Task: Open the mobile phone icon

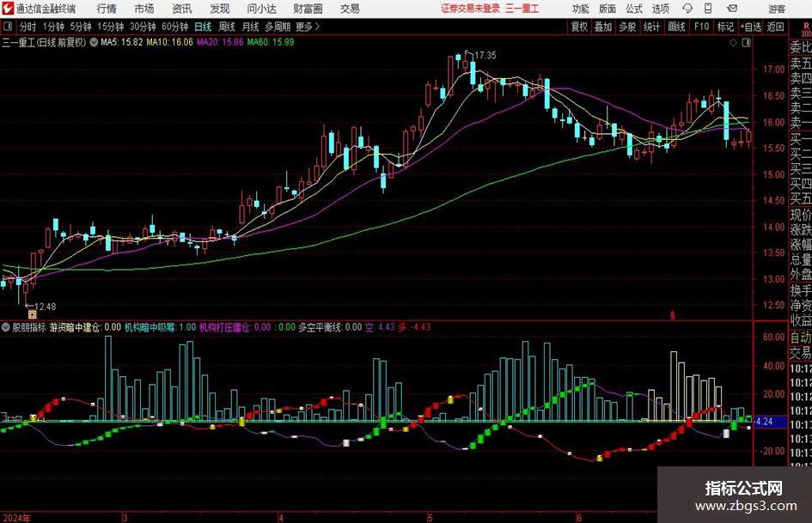Action: click(708, 9)
